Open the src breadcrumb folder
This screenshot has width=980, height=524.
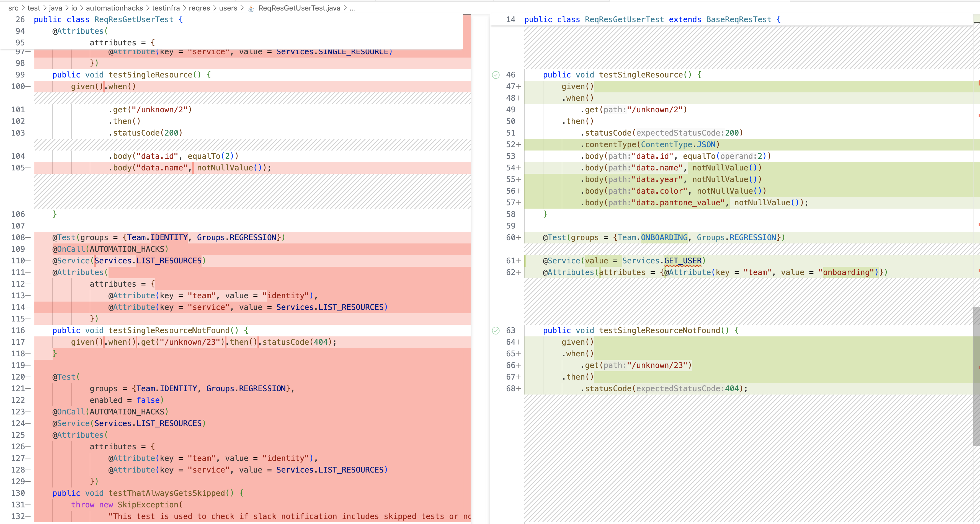tap(13, 8)
